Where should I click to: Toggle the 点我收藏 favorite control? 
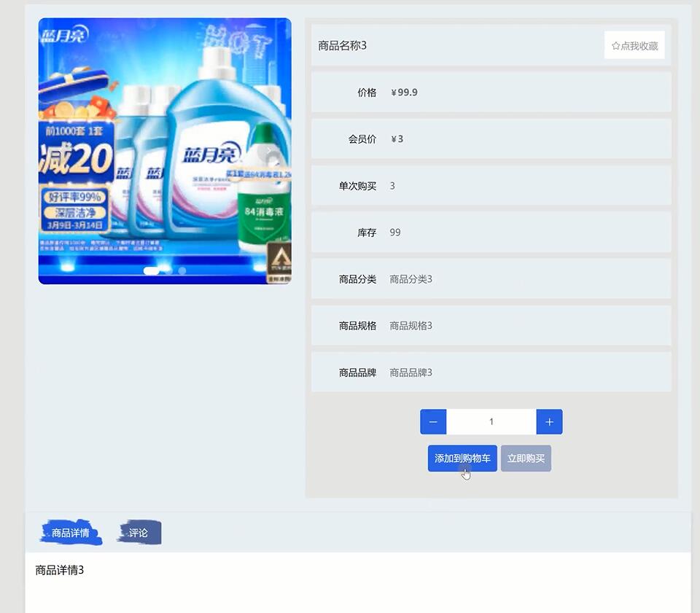point(634,44)
